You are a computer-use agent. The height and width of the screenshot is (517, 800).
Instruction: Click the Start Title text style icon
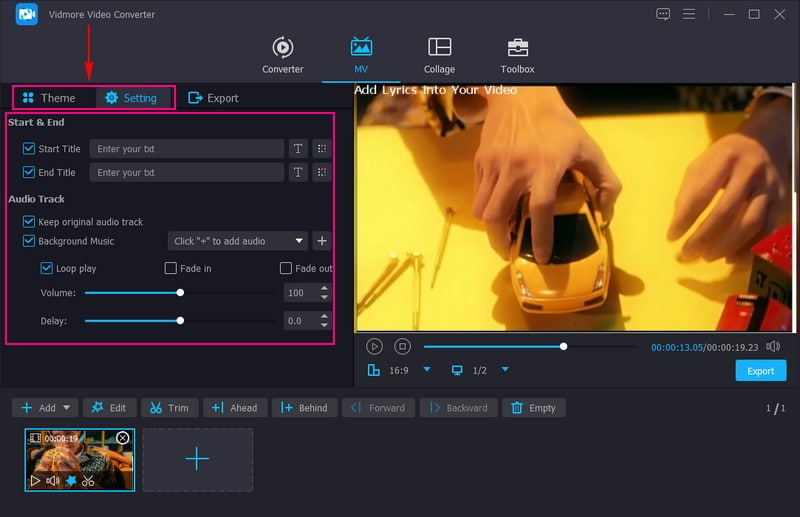297,149
